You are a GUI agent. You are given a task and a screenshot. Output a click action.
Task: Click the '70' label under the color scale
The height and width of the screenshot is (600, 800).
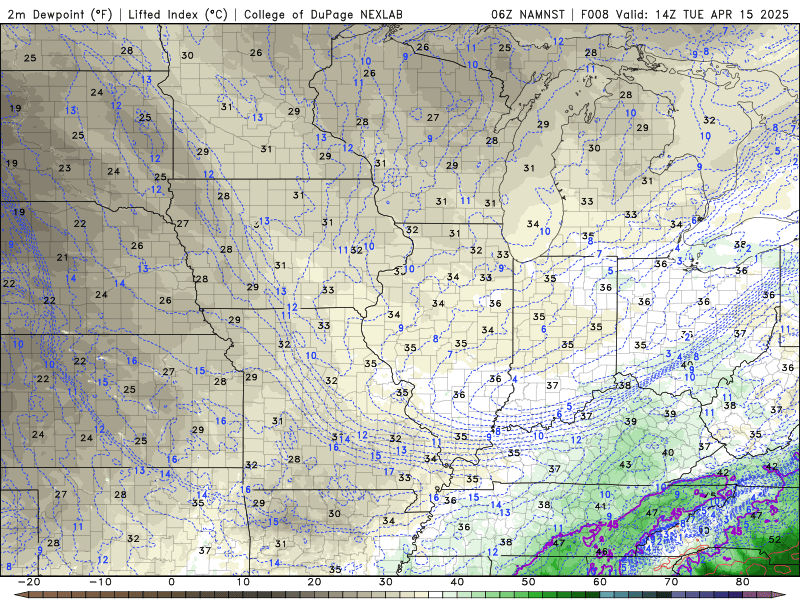coord(671,582)
